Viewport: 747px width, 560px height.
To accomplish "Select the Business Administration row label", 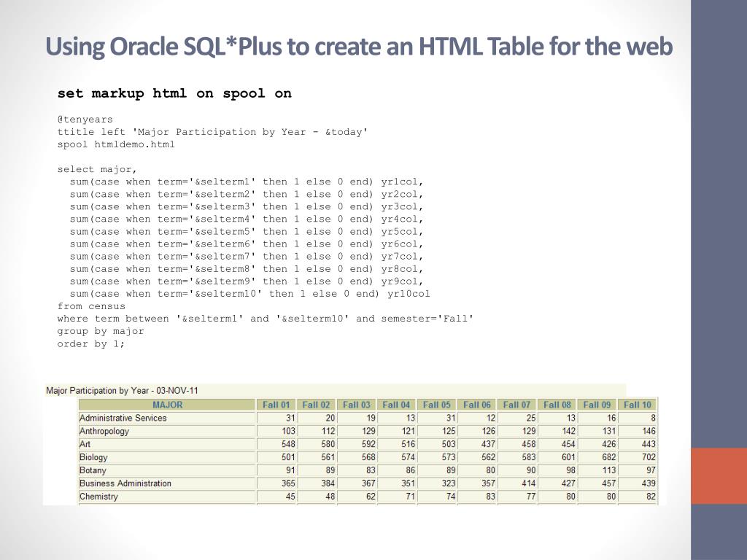I will tap(125, 483).
